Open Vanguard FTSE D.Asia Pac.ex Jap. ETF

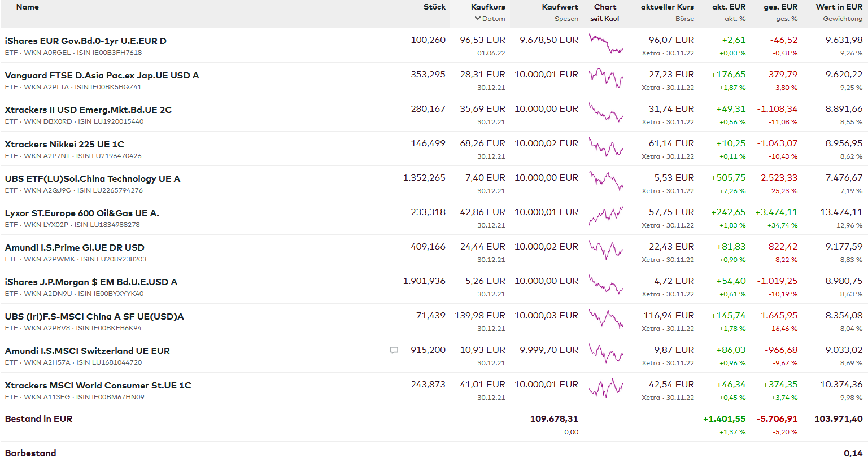pyautogui.click(x=102, y=76)
